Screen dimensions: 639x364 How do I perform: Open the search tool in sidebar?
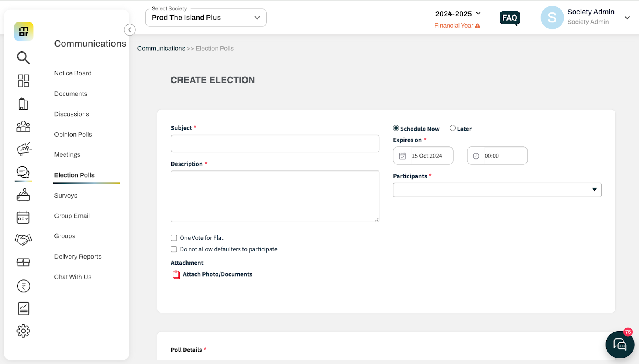click(x=23, y=58)
